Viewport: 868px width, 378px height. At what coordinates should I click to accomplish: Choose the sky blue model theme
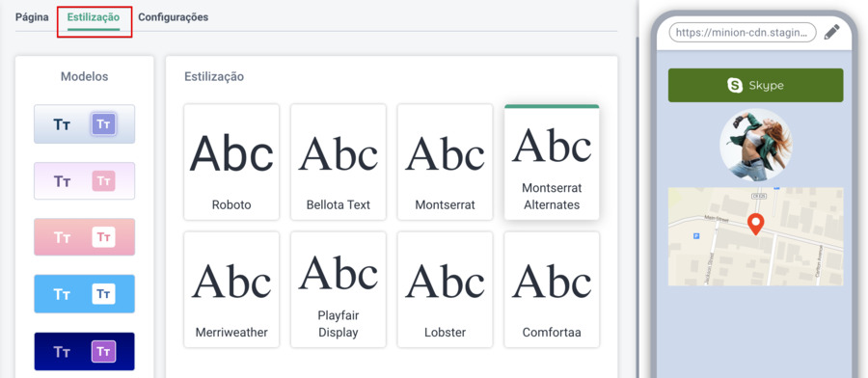pos(84,294)
